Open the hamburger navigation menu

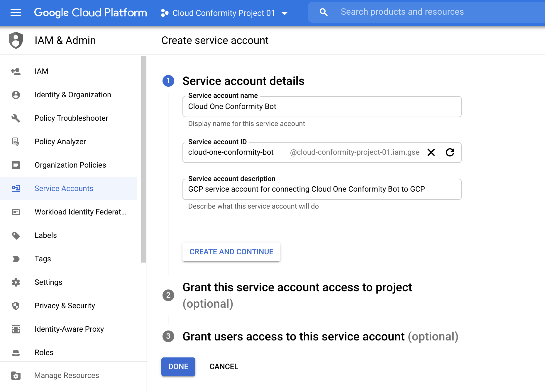coord(16,13)
